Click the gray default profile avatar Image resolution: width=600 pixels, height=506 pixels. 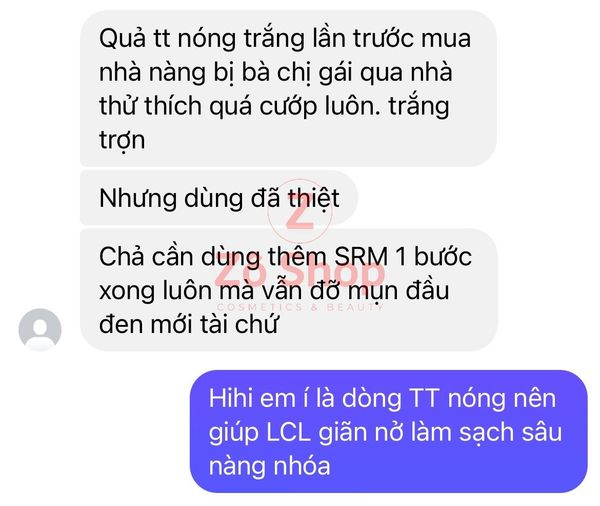coord(40,329)
